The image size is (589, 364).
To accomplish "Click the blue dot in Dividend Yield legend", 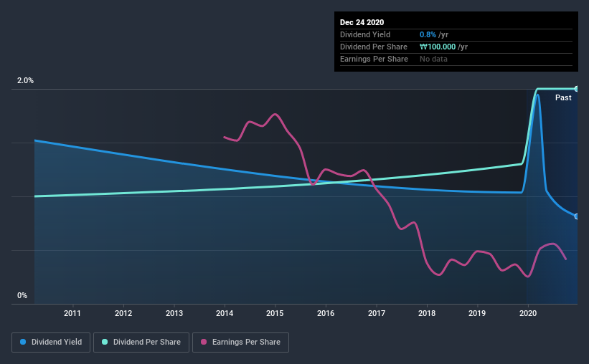I will (23, 342).
